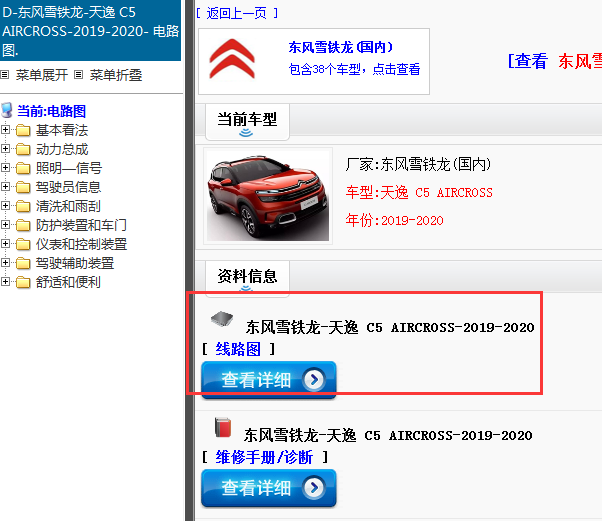Expand the 基本看法 tree node
This screenshot has height=521, width=602.
(x=5, y=130)
